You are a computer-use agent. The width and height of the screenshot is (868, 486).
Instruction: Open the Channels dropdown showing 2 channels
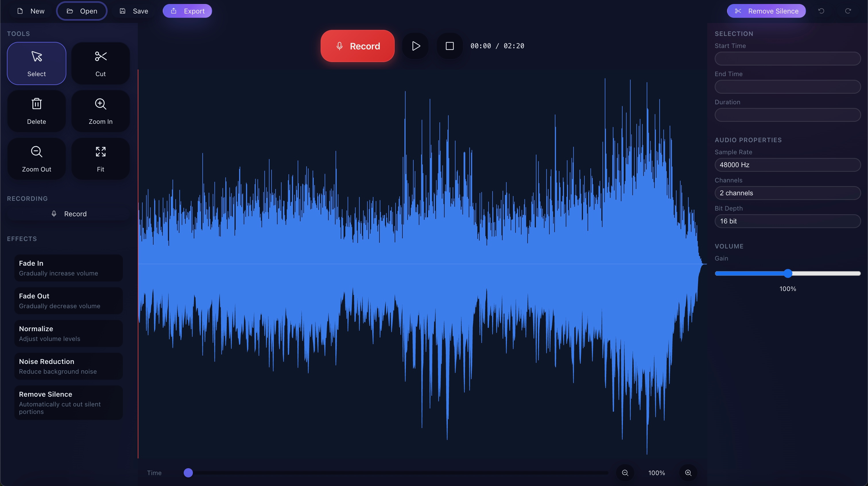point(787,193)
